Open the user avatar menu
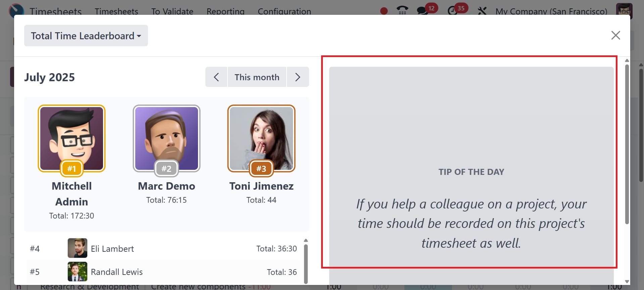 coord(624,11)
